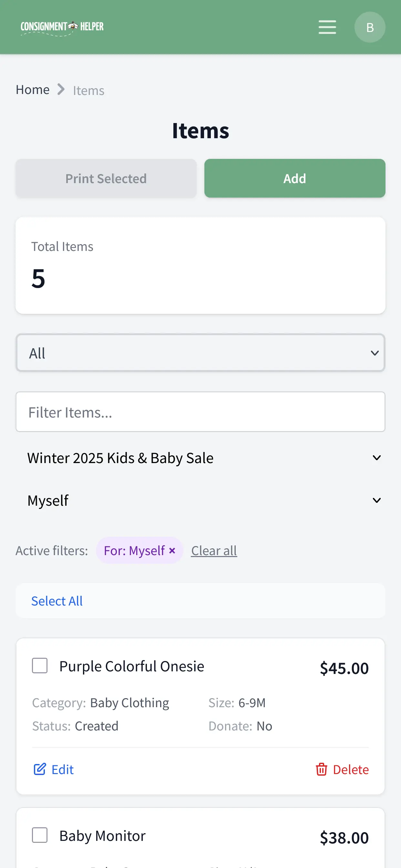
Task: Open the hamburger navigation menu
Action: click(x=326, y=27)
